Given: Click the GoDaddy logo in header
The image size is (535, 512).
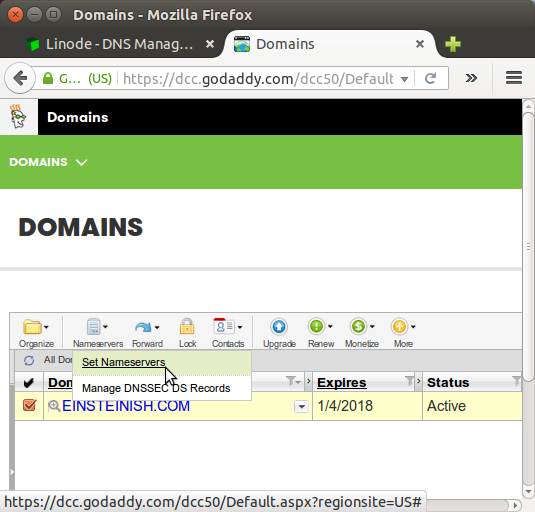Looking at the screenshot, I should 18,117.
